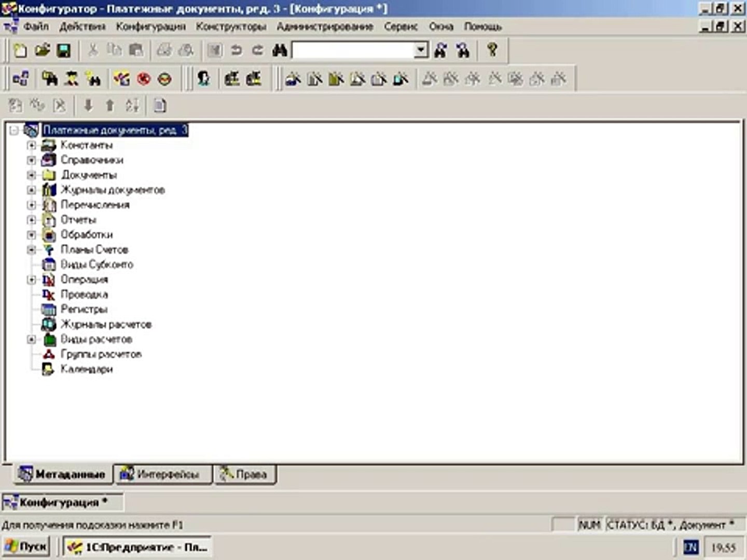Click the Redo arrow icon
Screen dimensions: 747x560
point(257,50)
